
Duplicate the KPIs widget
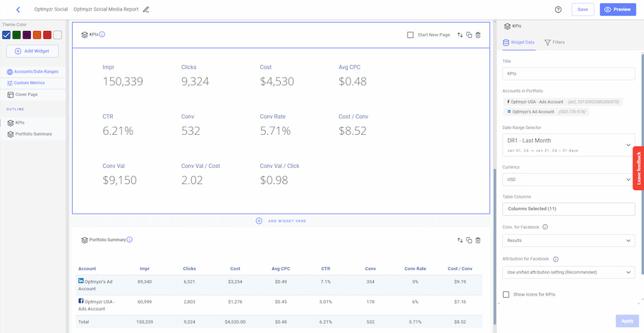click(469, 35)
